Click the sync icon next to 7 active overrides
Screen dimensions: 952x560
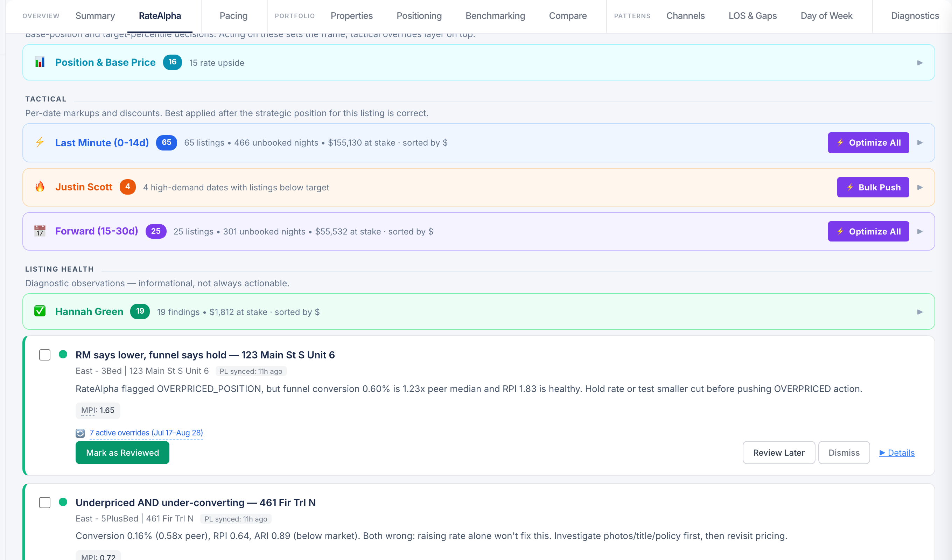(x=80, y=433)
